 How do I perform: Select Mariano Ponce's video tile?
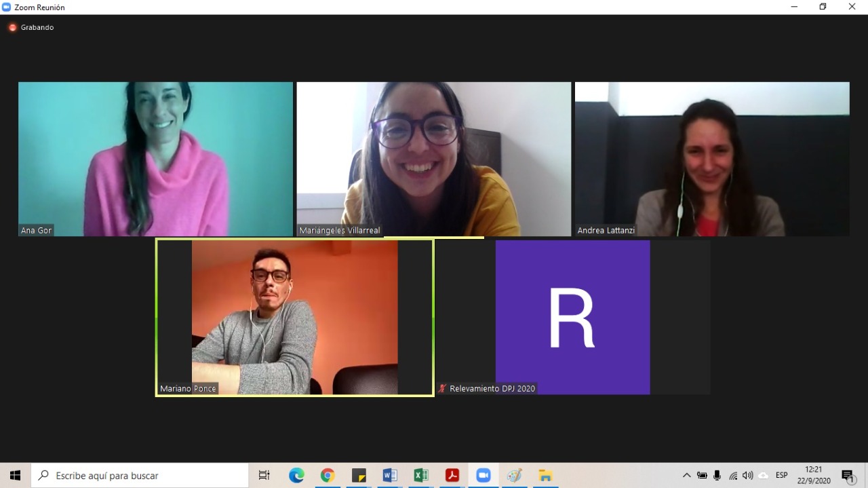click(x=295, y=317)
